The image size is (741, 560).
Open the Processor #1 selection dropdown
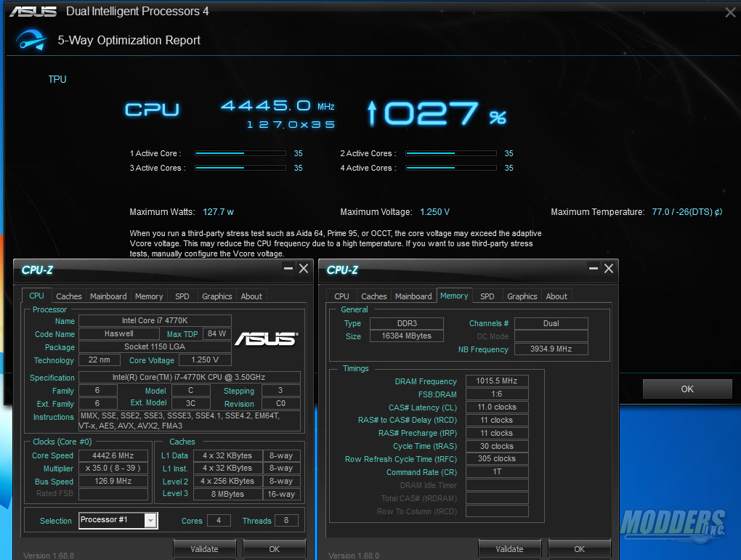pyautogui.click(x=151, y=520)
